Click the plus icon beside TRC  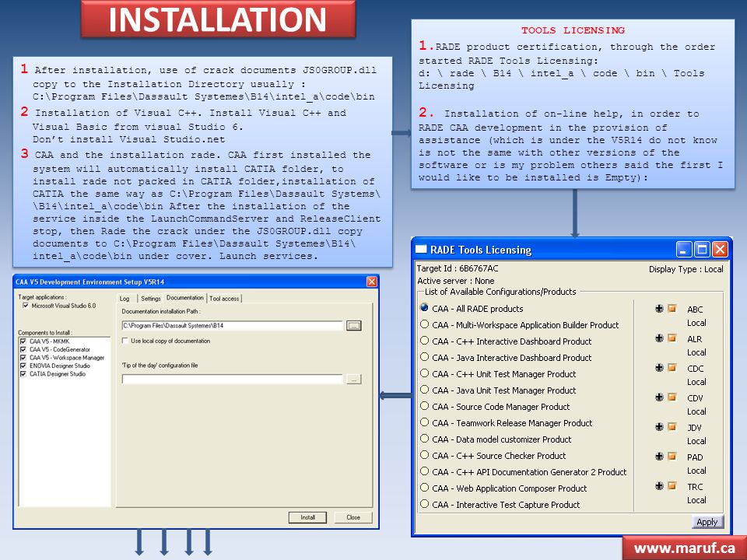tap(659, 485)
